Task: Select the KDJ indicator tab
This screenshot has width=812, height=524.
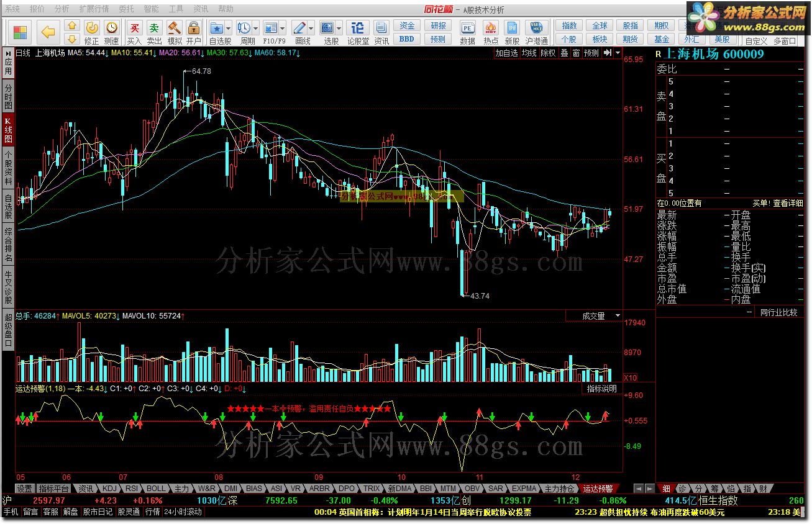Action: coord(109,489)
